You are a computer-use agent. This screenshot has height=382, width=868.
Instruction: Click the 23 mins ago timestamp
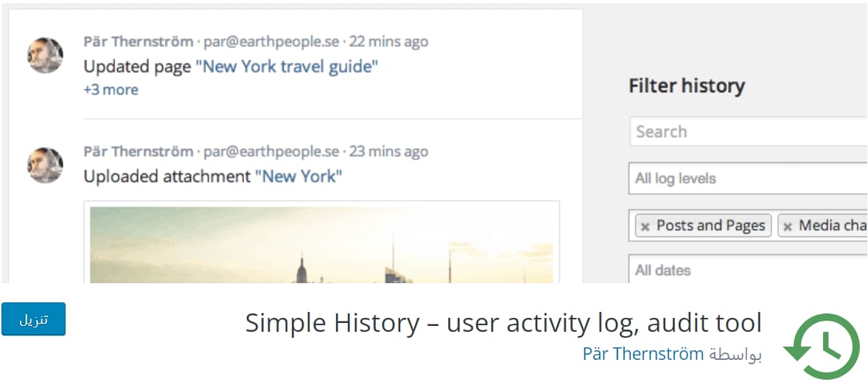coord(388,152)
